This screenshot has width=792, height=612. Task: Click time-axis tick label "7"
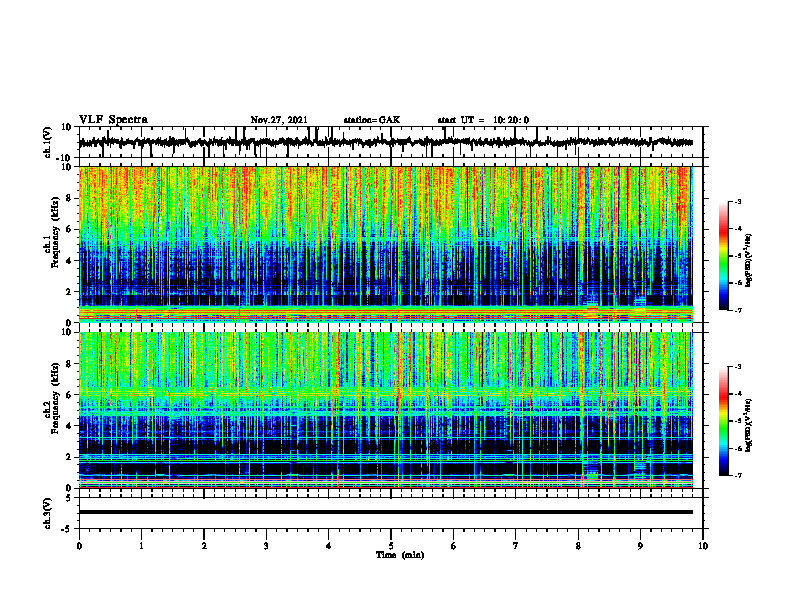click(x=516, y=546)
